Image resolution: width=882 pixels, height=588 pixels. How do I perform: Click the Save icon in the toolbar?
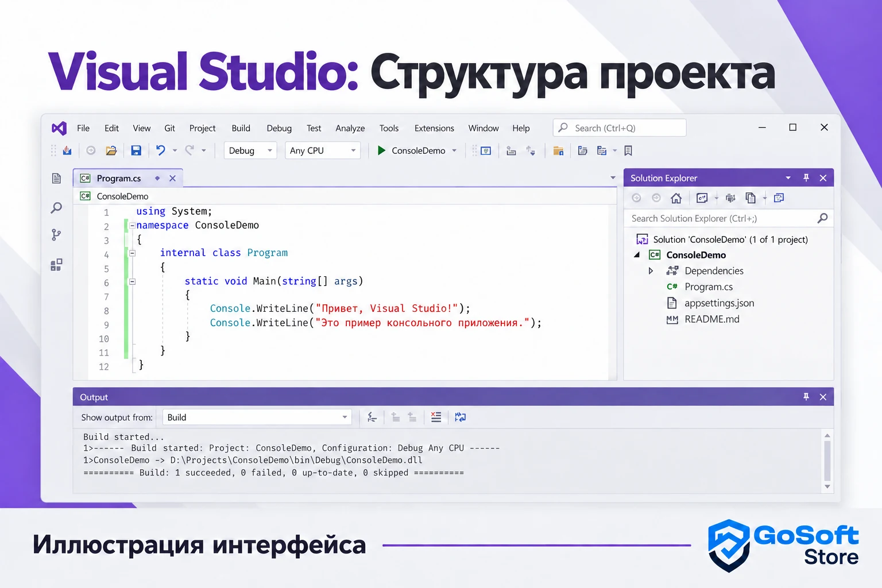136,150
